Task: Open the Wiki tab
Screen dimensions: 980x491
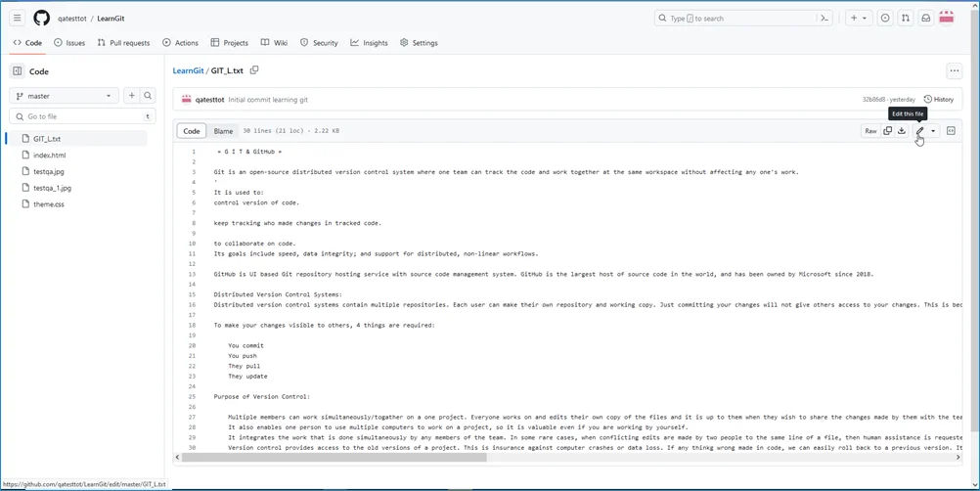Action: (274, 42)
